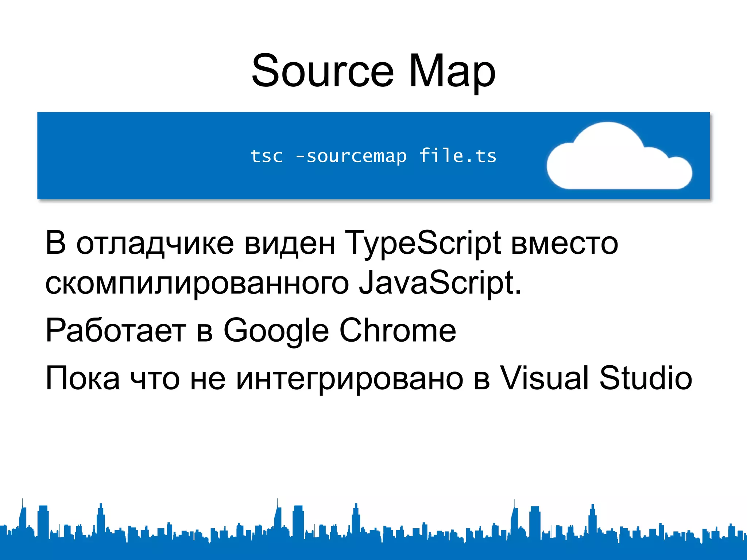
Task: Click the white cloud icon in the banner
Action: click(619, 156)
